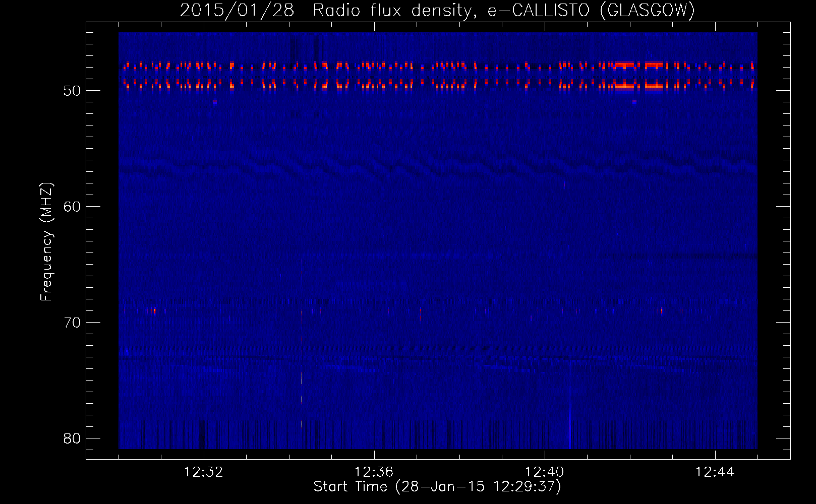Click the 'Frequency (MHZ)' axis label
This screenshot has height=504, width=816.
click(46, 241)
